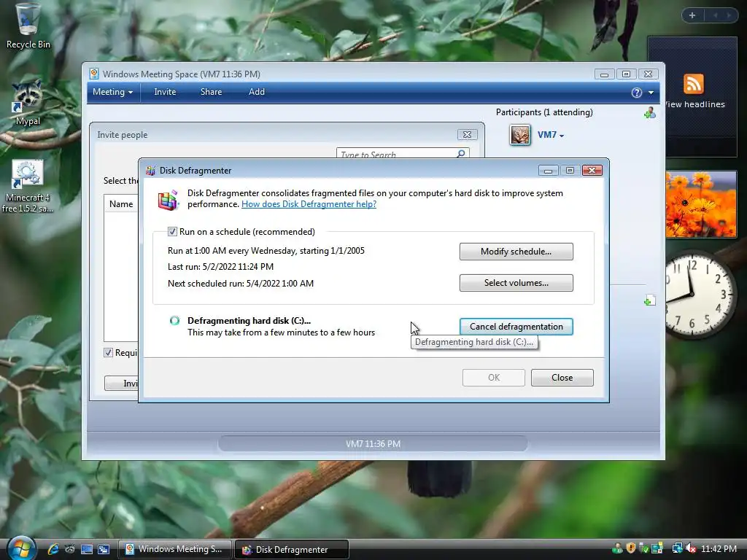Expand the help options arrow in Meeting Space
The height and width of the screenshot is (560, 747).
(x=651, y=93)
